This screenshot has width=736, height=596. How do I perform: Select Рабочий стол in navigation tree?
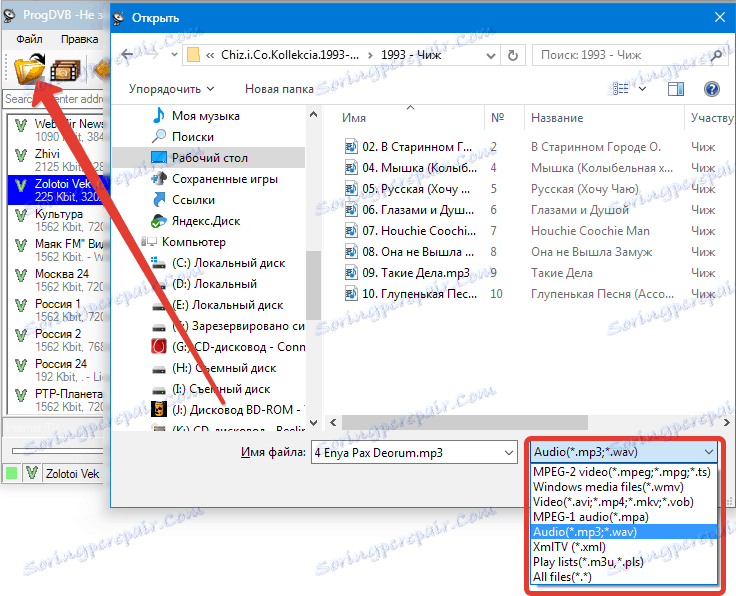(209, 158)
